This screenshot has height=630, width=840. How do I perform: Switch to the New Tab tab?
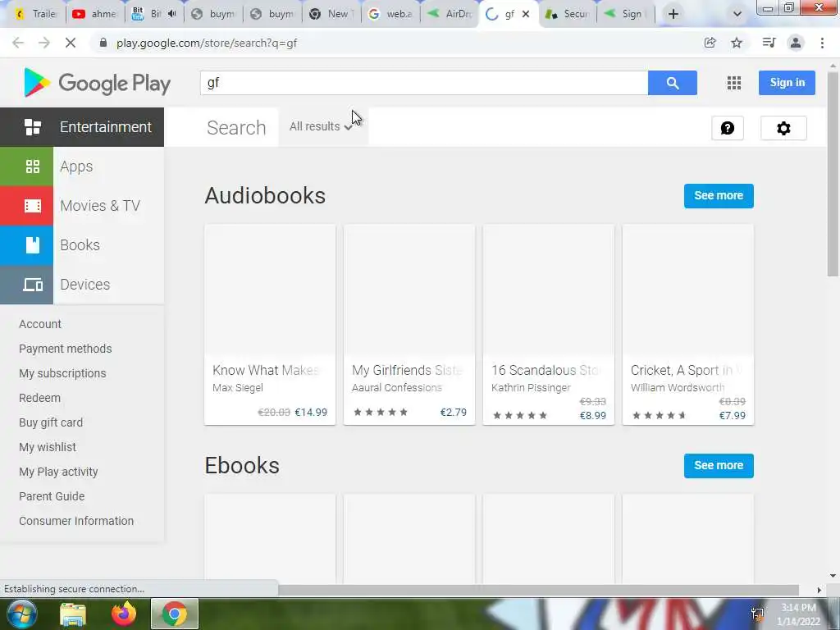click(x=331, y=14)
